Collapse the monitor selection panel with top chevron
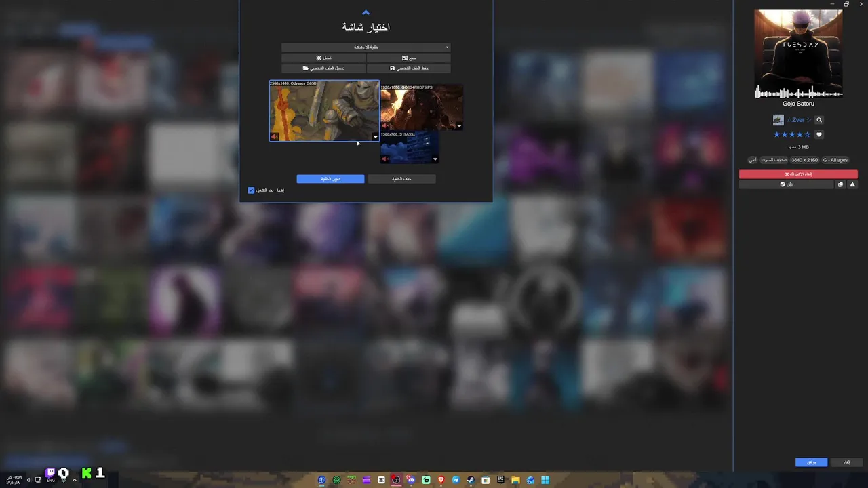Screen dimensions: 868x488 click(366, 12)
